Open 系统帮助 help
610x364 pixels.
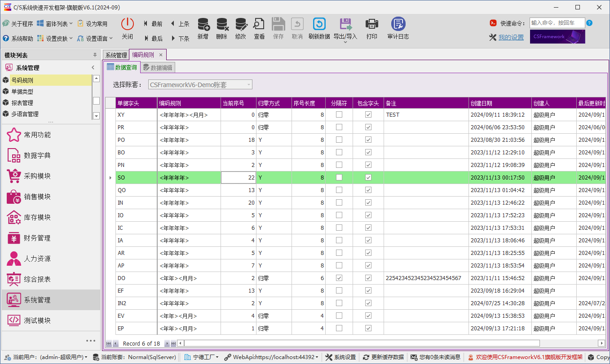(18, 39)
